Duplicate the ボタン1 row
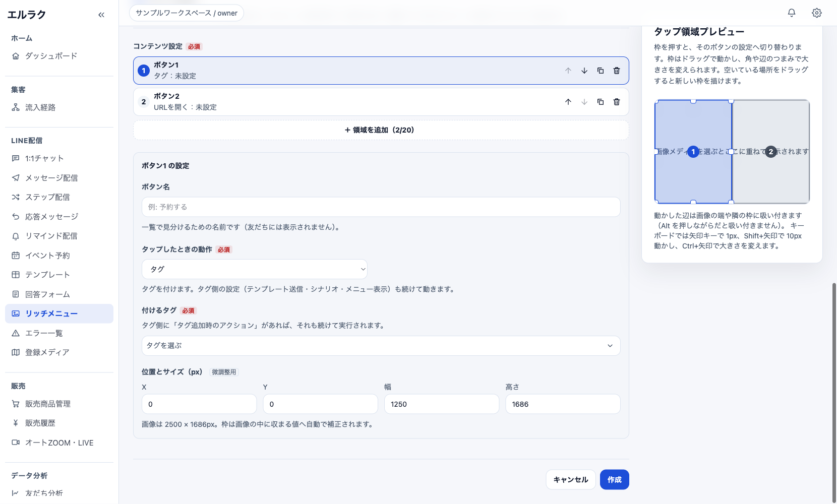Screen dimensions: 837x504 (601, 71)
